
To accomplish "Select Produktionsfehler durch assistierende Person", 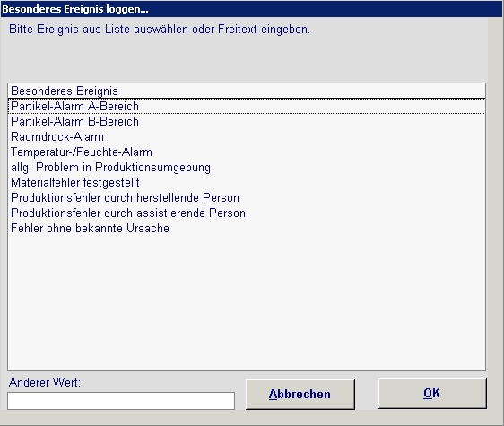I will point(247,213).
